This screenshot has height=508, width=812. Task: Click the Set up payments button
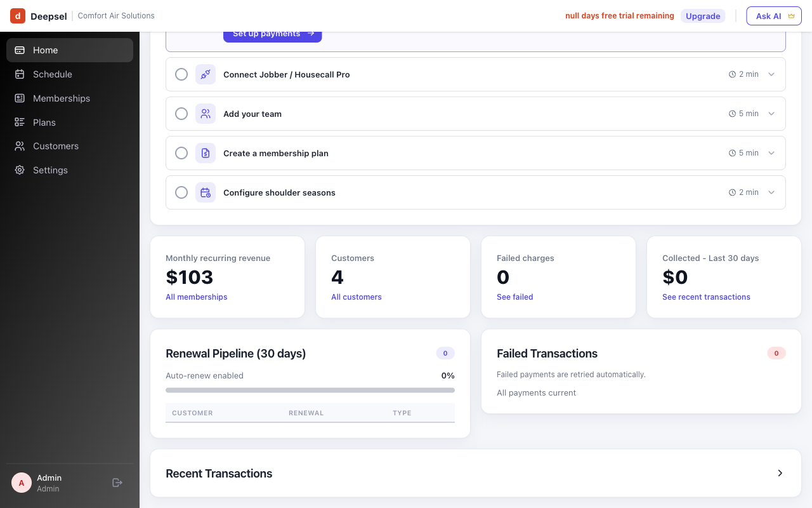click(x=273, y=36)
